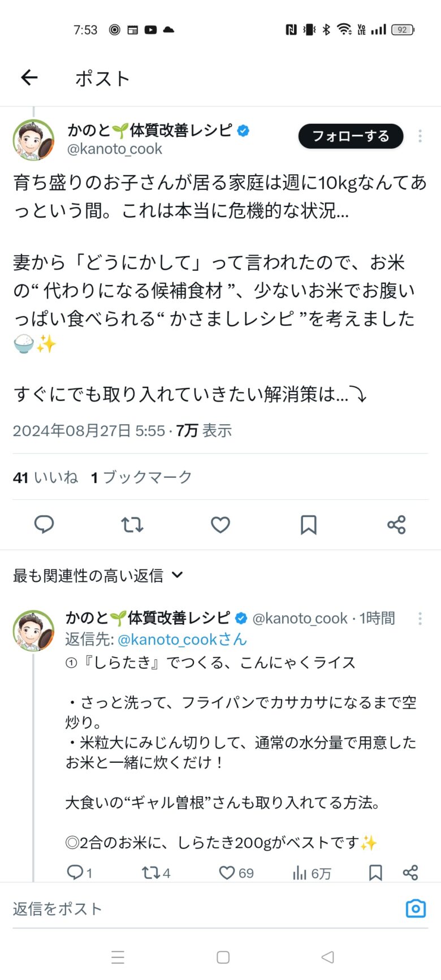View analytics icon on the reply
This screenshot has width=441, height=980.
click(300, 873)
